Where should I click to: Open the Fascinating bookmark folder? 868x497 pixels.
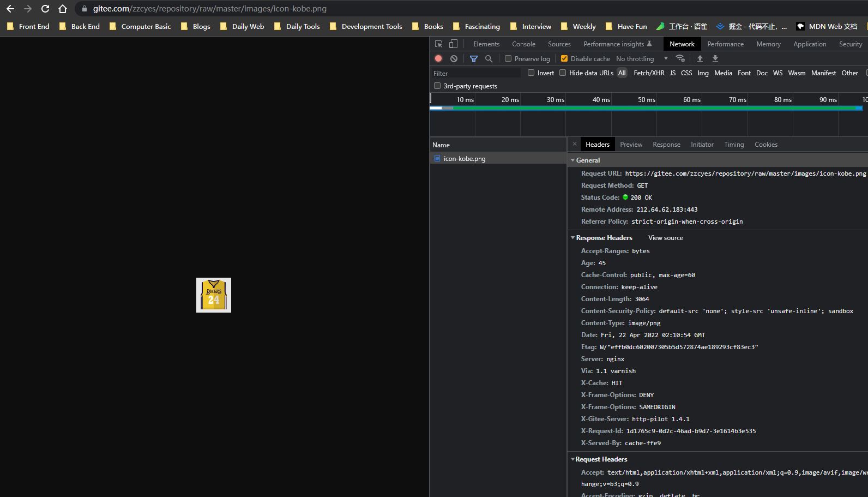pos(477,26)
